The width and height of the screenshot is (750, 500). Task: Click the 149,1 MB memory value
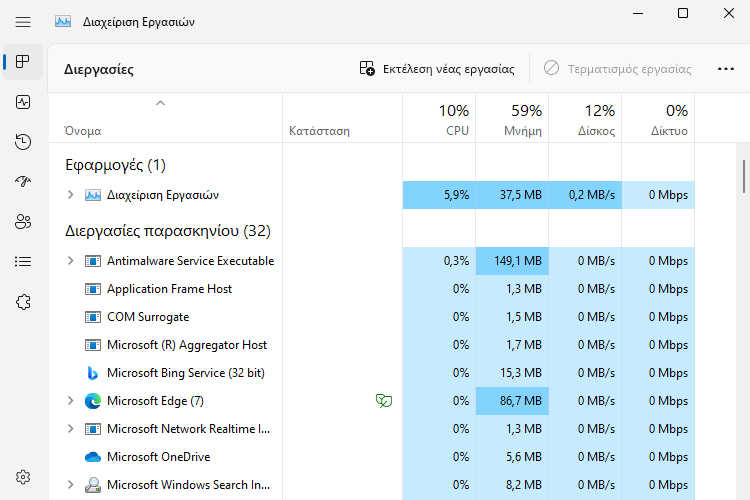518,261
